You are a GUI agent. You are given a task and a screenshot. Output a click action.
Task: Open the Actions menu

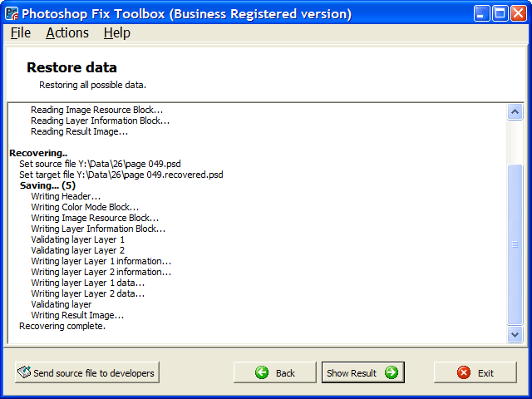pos(67,33)
